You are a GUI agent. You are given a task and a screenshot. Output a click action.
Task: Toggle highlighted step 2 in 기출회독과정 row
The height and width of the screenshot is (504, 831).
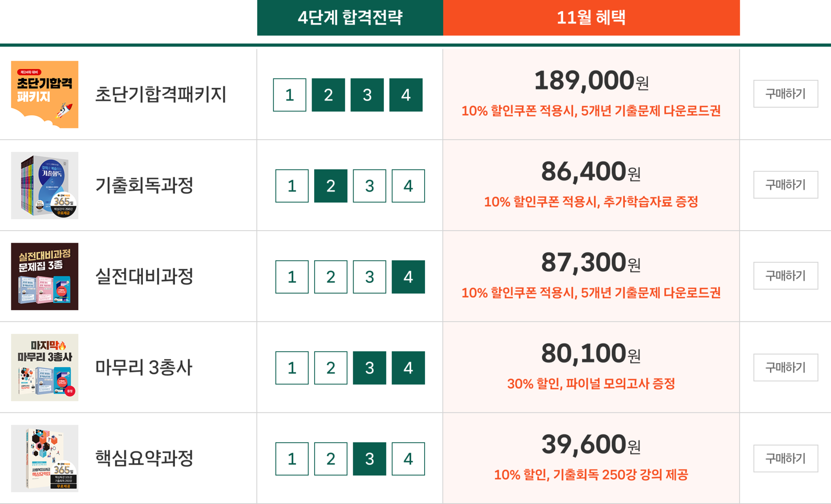(x=331, y=186)
